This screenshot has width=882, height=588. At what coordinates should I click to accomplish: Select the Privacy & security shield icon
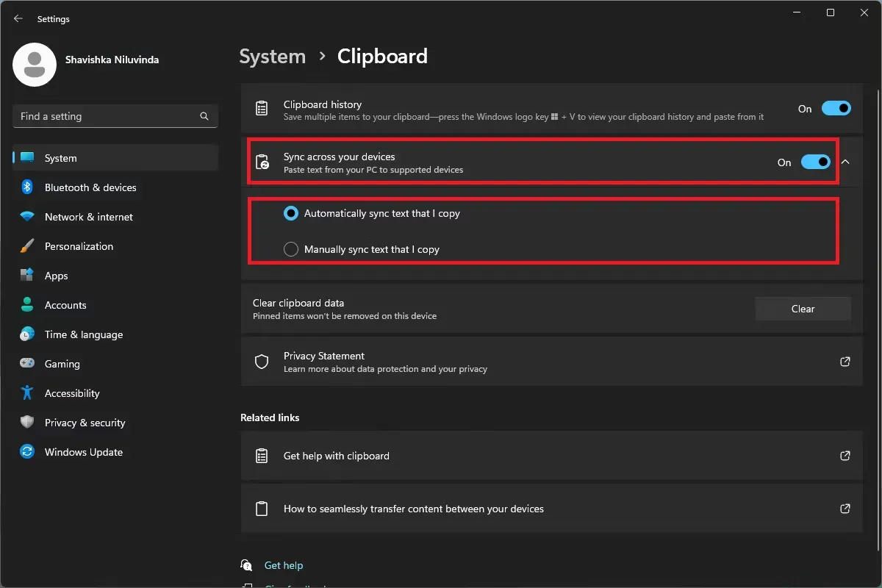click(27, 423)
